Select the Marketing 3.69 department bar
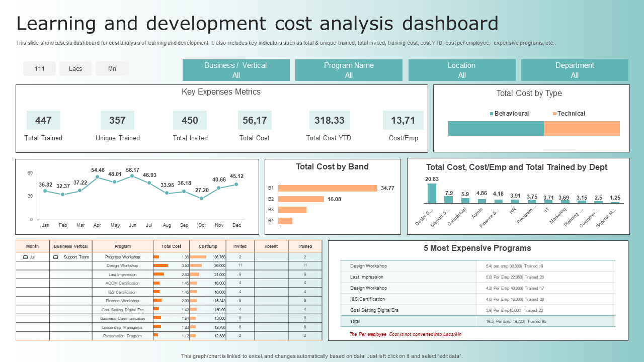644x362 pixels. 565,202
